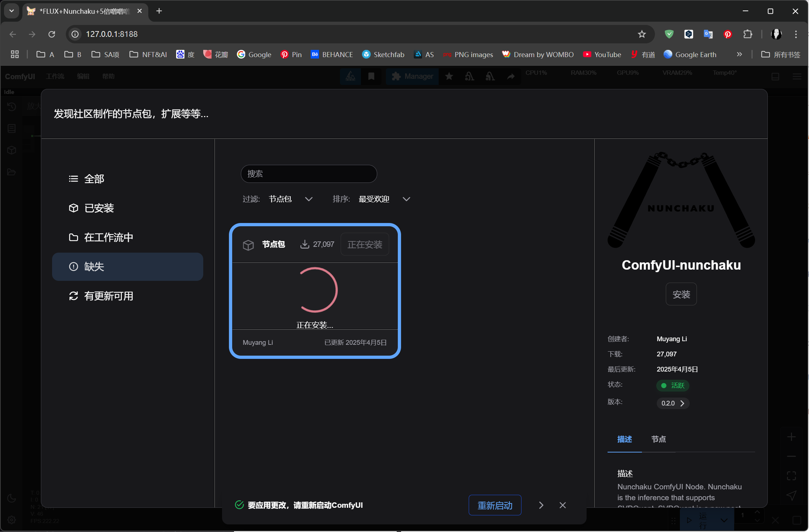Click the bookmark icon in ComfyUI toolbar
The image size is (809, 532).
click(371, 76)
